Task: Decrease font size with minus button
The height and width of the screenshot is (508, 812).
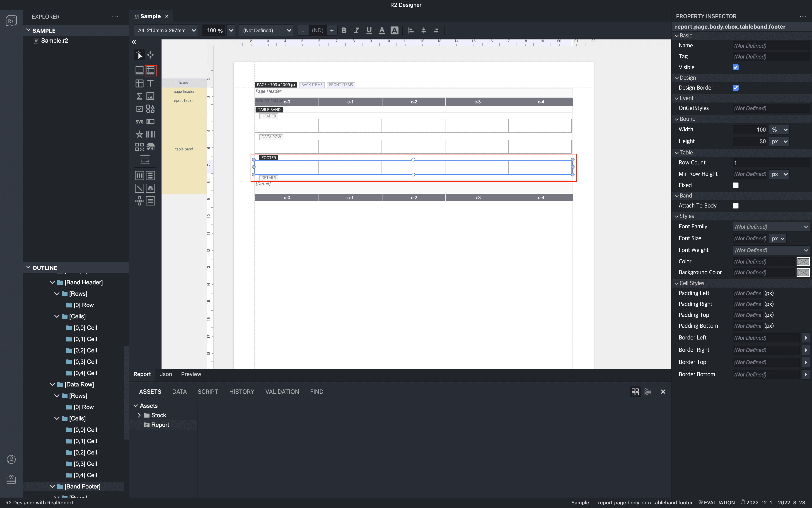Action: point(303,30)
